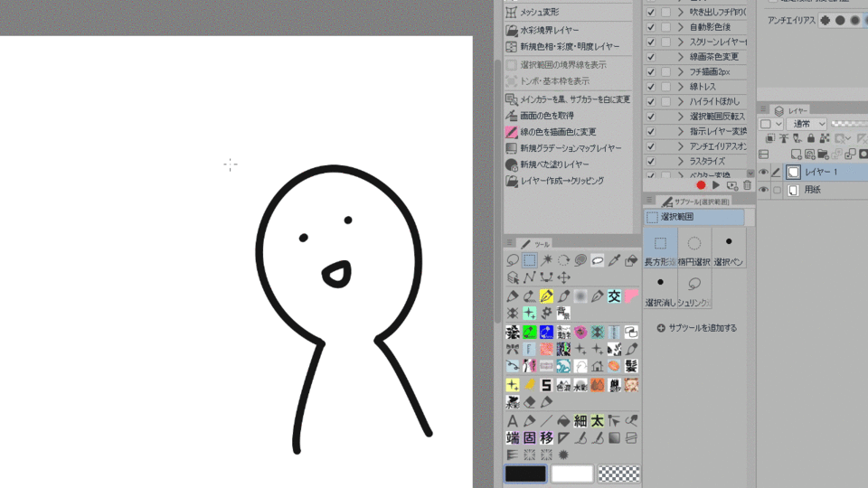Image resolution: width=868 pixels, height=488 pixels.
Task: Select the yellow-highlighted pen tool
Action: click(x=546, y=296)
